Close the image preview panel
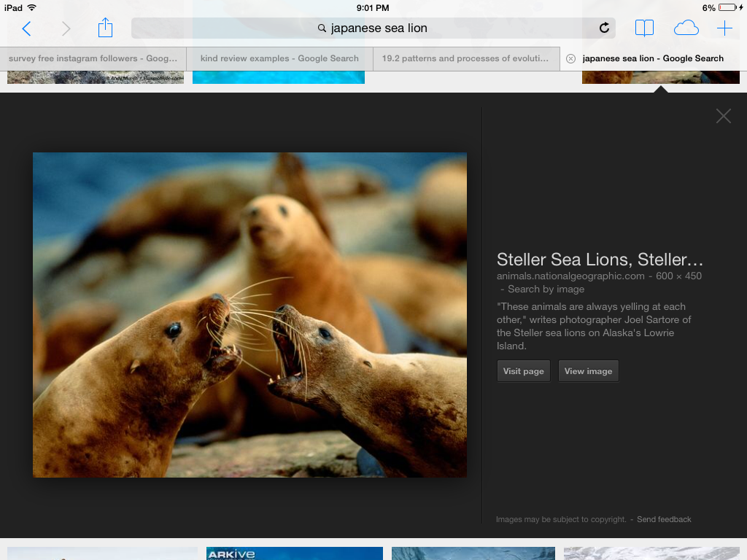The height and width of the screenshot is (560, 747). (x=723, y=116)
